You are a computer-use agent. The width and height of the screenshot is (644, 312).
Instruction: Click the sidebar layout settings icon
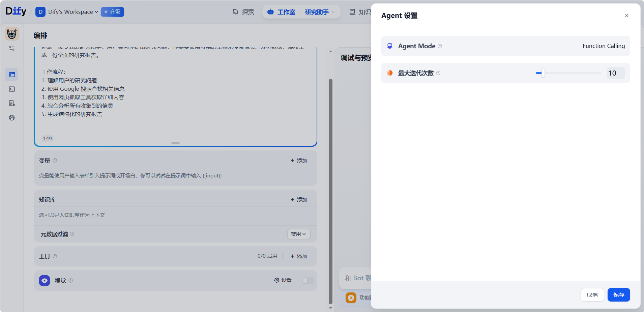coord(12,48)
